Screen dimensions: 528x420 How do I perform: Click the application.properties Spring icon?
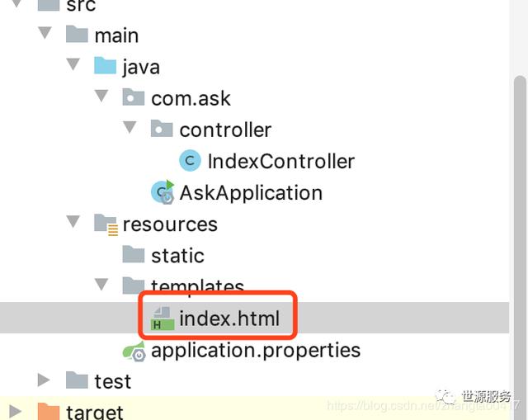click(x=134, y=350)
